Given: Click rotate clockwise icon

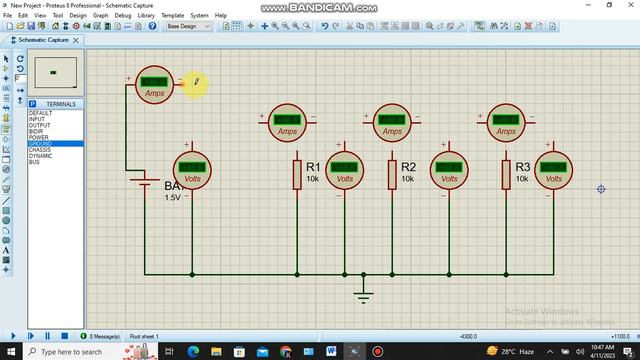Looking at the screenshot, I should 20,59.
